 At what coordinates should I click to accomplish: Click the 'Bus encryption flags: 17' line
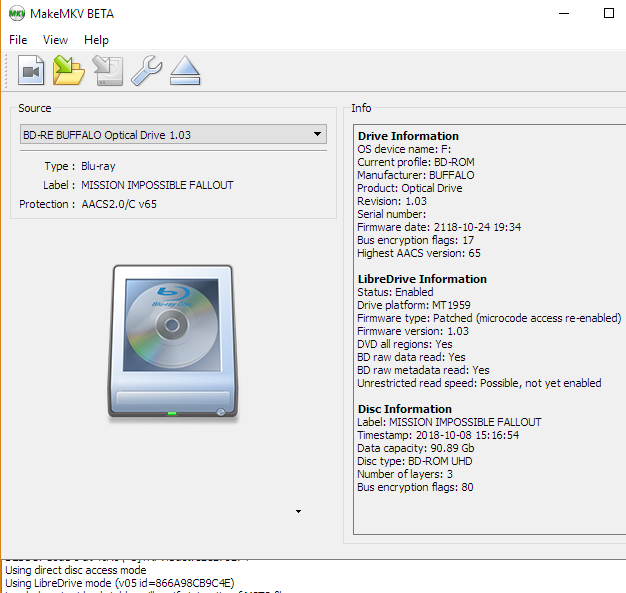(x=415, y=240)
